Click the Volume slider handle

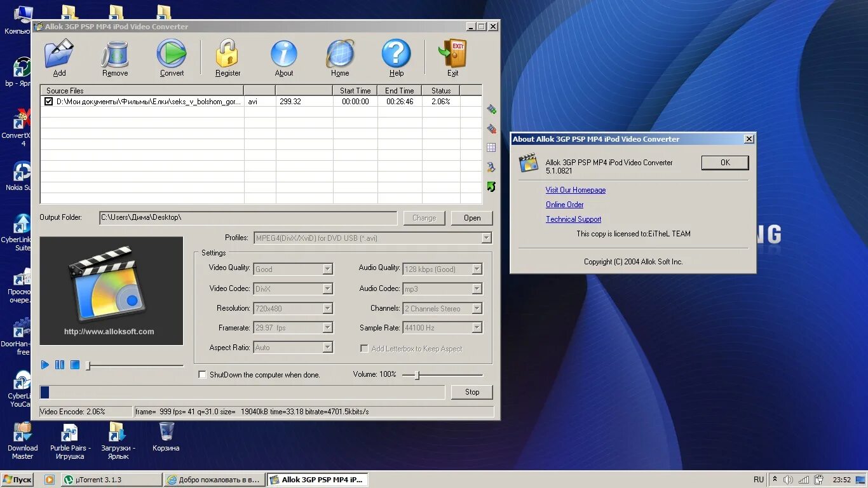417,375
